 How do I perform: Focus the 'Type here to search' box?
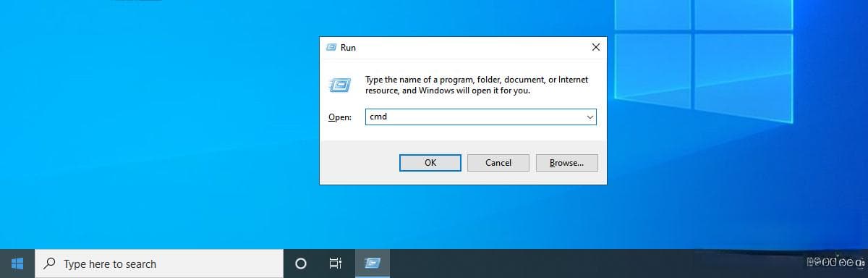159,264
